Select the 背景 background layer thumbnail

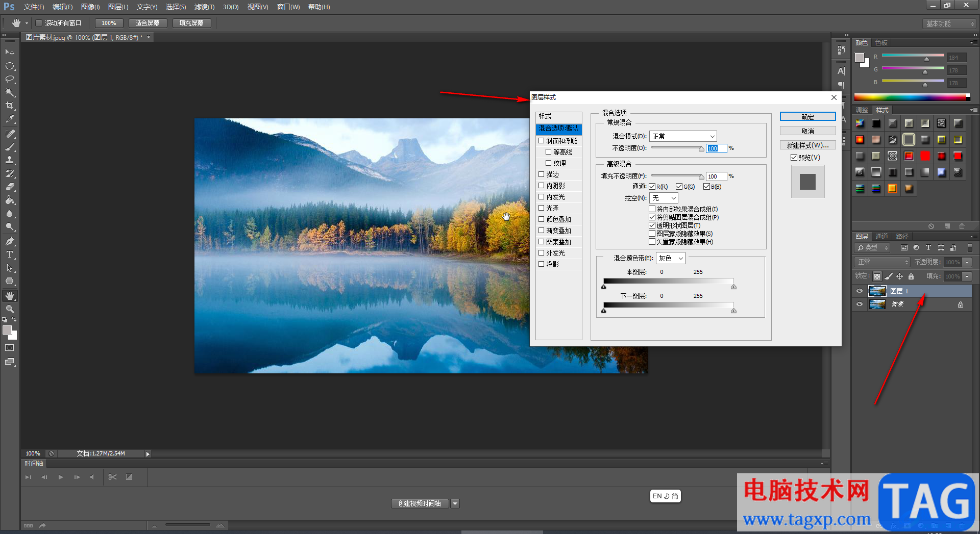coord(877,304)
